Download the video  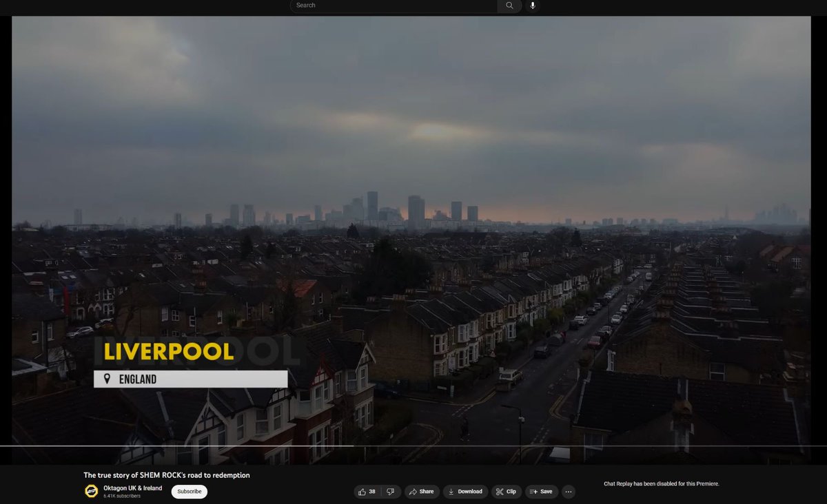pyautogui.click(x=465, y=492)
